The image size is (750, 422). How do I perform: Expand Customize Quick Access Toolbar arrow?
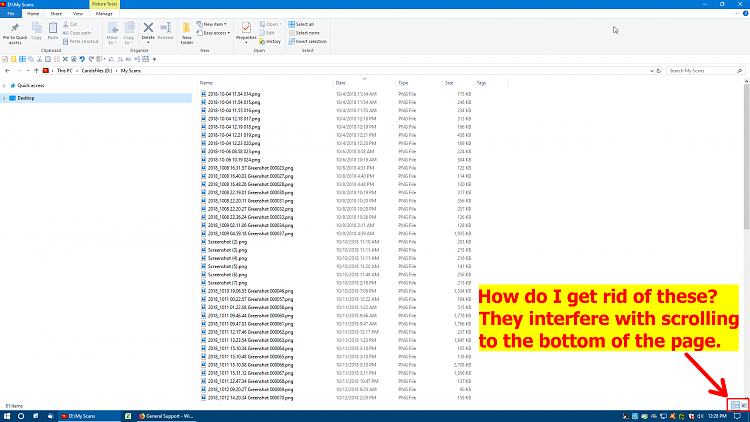(154, 59)
